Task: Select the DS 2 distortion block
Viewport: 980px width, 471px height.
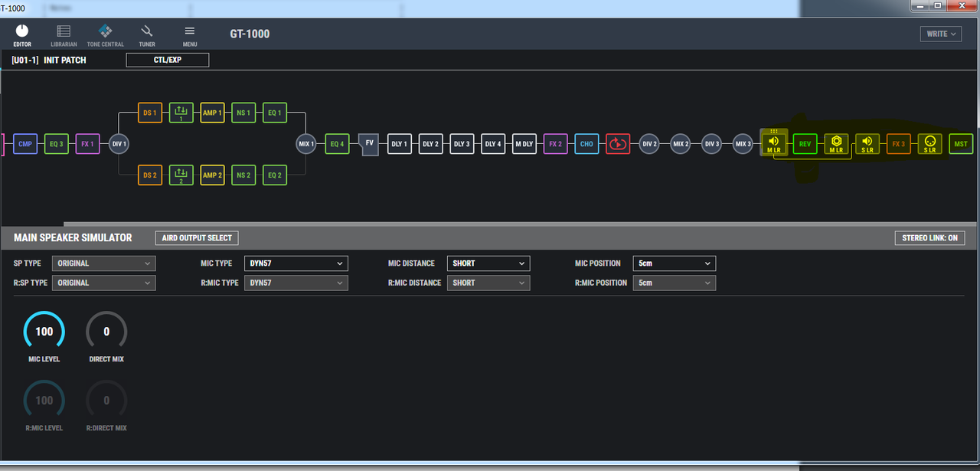Action: point(150,175)
